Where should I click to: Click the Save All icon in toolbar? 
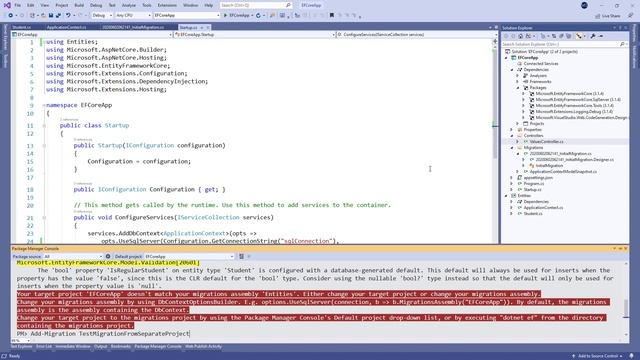click(x=58, y=15)
